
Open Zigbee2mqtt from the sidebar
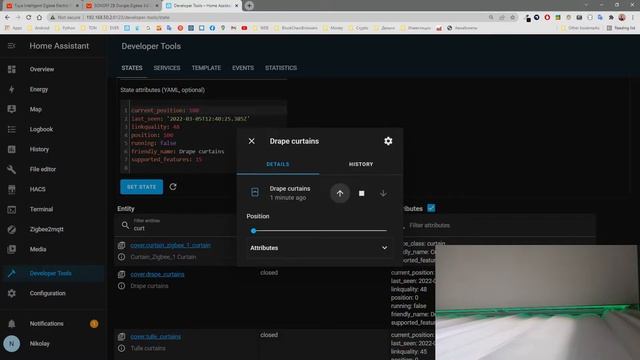(47, 229)
